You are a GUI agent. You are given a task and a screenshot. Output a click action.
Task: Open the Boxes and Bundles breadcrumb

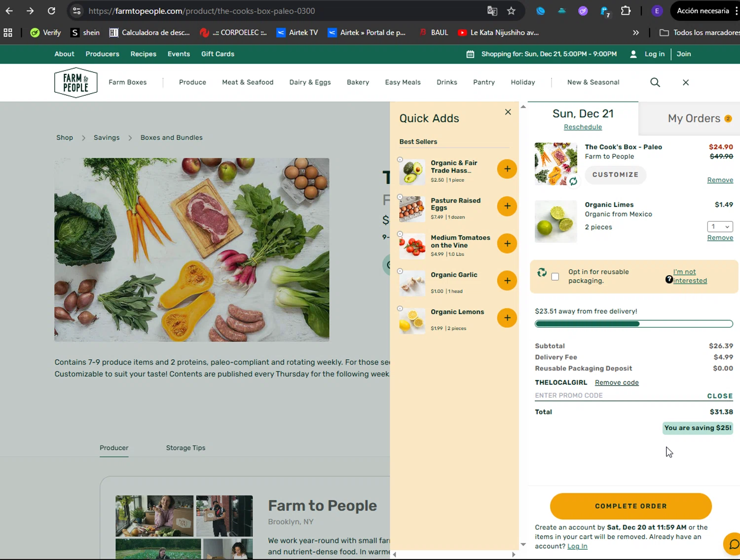coord(171,138)
